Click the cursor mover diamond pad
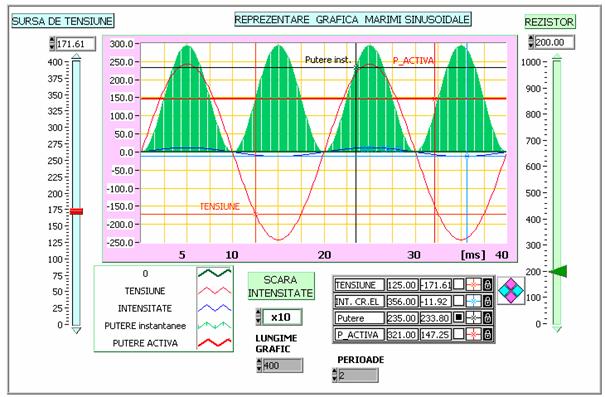Screen dimensions: 605x397 [x=511, y=291]
